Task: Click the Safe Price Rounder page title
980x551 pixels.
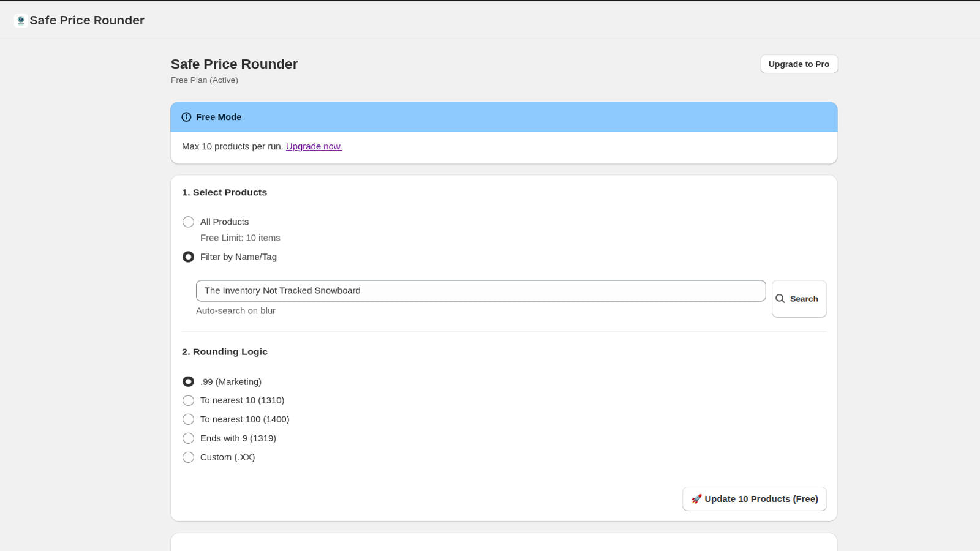Action: (234, 64)
